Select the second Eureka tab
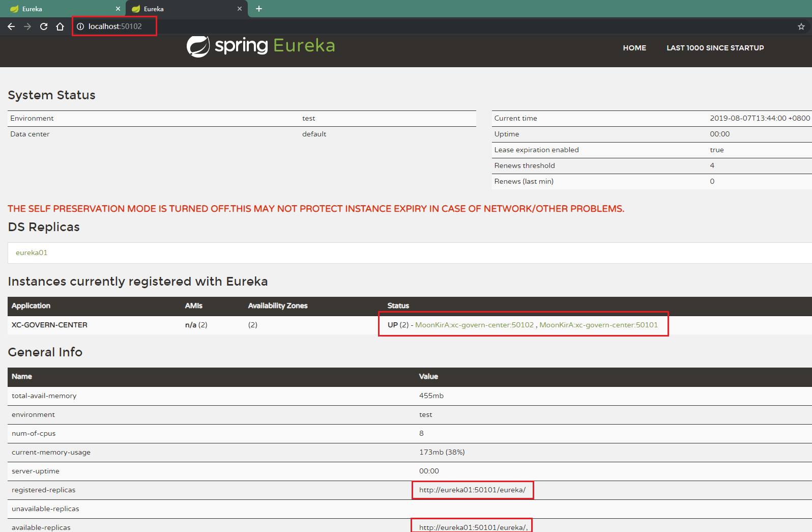This screenshot has height=532, width=812. 187,9
